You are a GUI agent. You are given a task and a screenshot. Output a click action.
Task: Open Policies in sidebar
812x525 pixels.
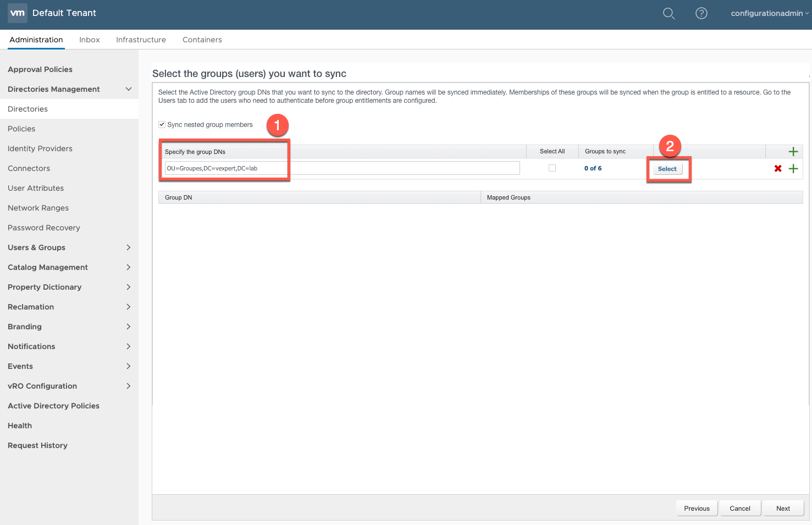coord(21,129)
